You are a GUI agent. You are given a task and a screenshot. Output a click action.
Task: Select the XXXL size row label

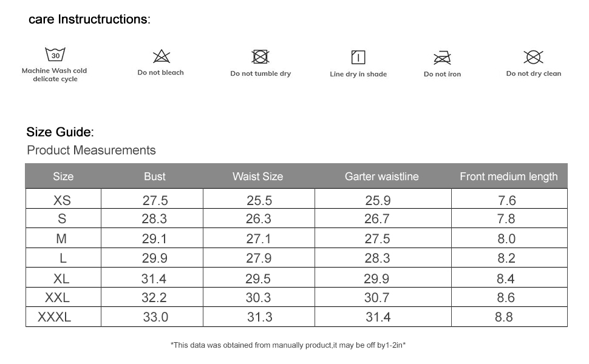[x=55, y=317]
